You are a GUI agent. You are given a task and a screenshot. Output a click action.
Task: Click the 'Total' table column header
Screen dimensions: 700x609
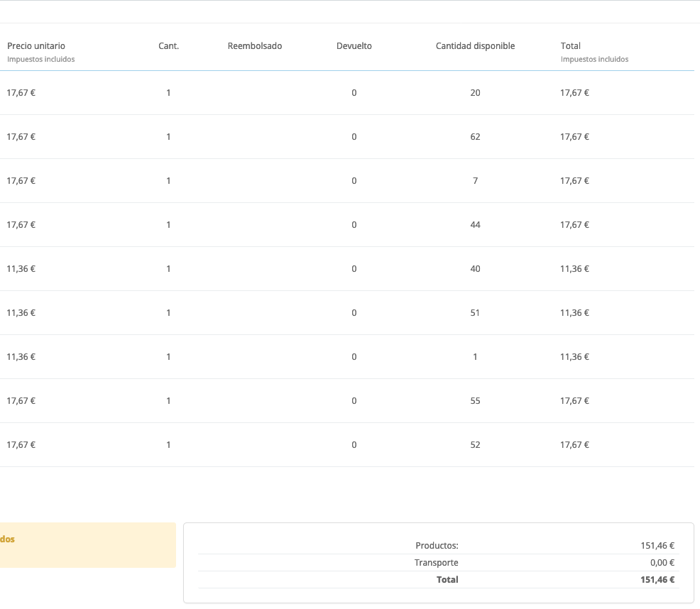[x=571, y=46]
